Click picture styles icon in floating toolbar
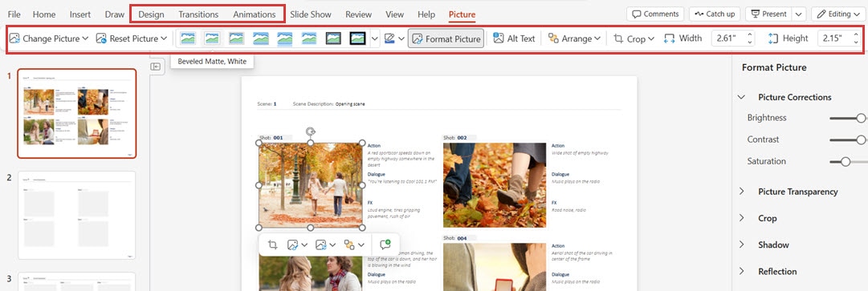The height and width of the screenshot is (291, 868). [x=293, y=245]
